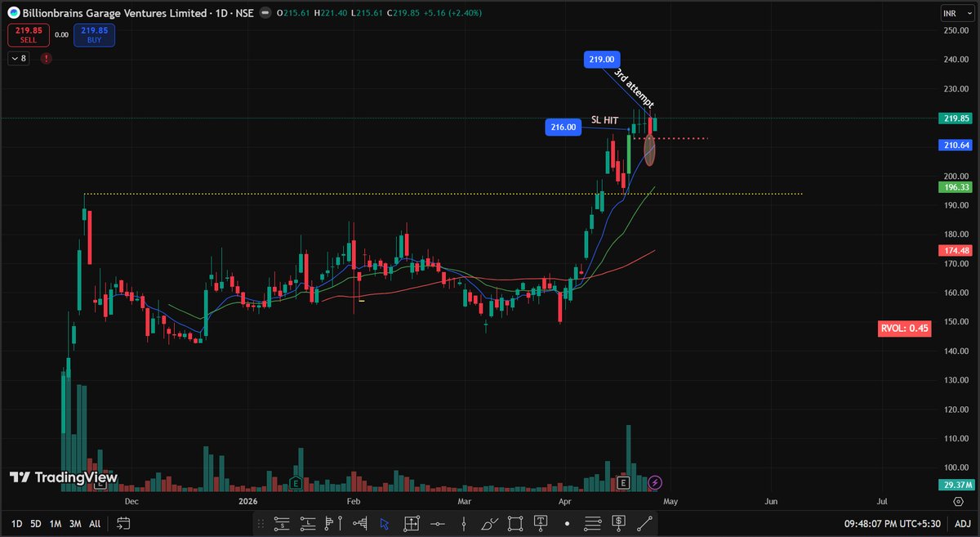Select the orange ellipse drawing on chart

pos(650,151)
